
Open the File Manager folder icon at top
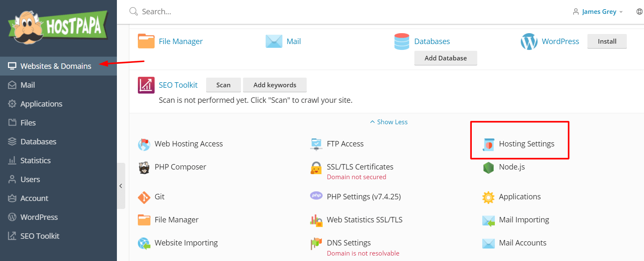(x=146, y=42)
